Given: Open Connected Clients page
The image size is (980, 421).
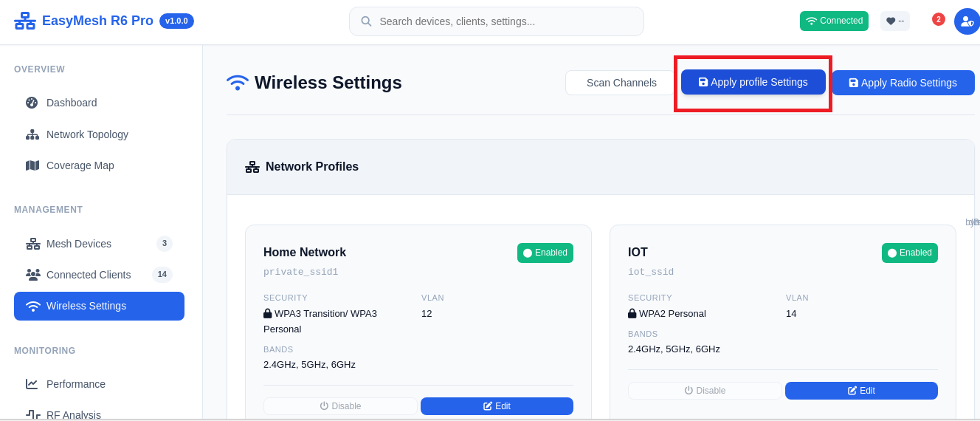Looking at the screenshot, I should click(x=99, y=275).
